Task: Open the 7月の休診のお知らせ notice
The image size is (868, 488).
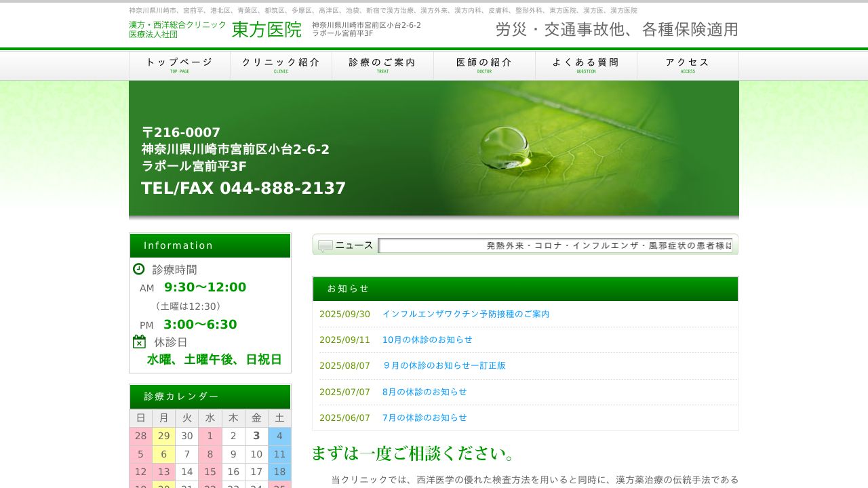Action: tap(423, 418)
